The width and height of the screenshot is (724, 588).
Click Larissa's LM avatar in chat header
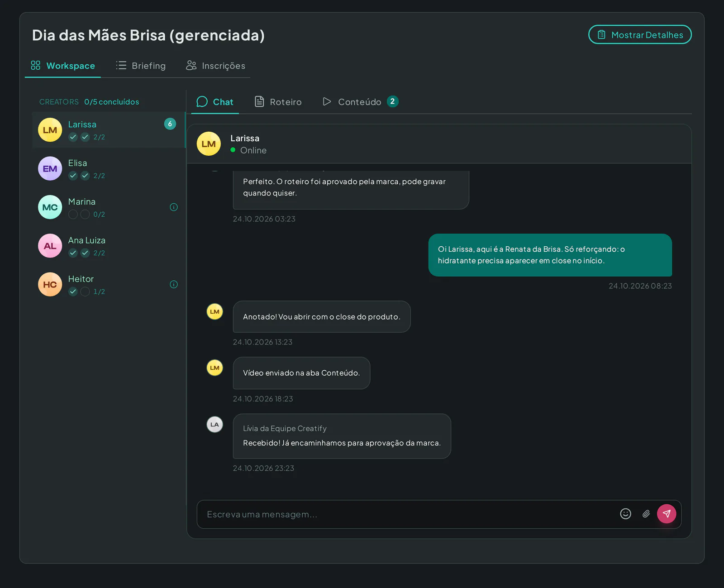(x=209, y=144)
